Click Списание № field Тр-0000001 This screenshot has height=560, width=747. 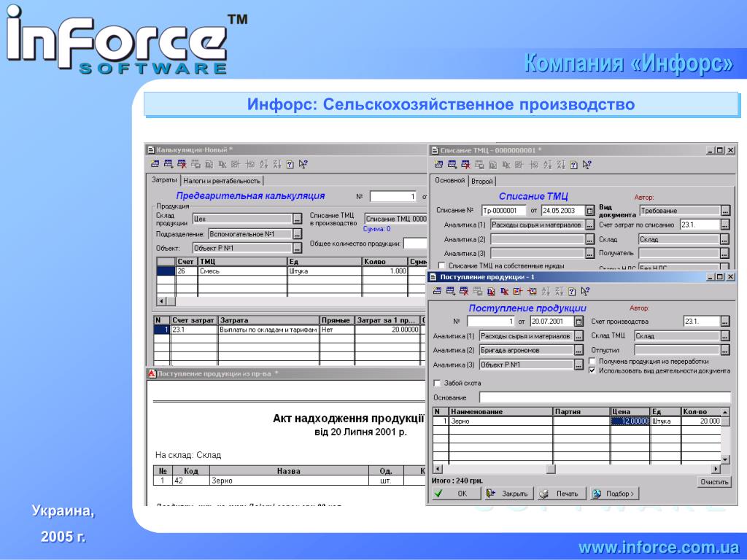coord(503,211)
